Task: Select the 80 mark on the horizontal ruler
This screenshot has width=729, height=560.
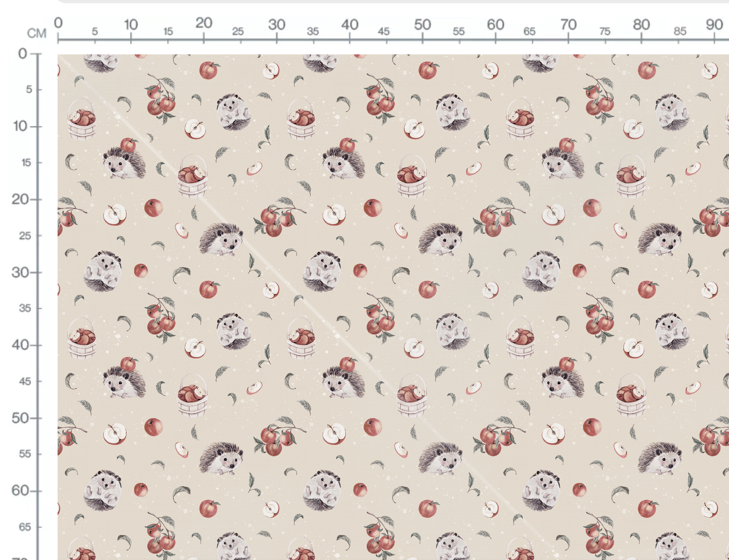Action: [642, 24]
